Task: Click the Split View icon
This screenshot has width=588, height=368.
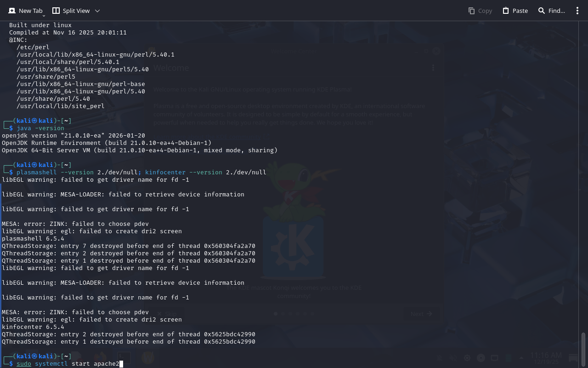Action: coord(56,11)
